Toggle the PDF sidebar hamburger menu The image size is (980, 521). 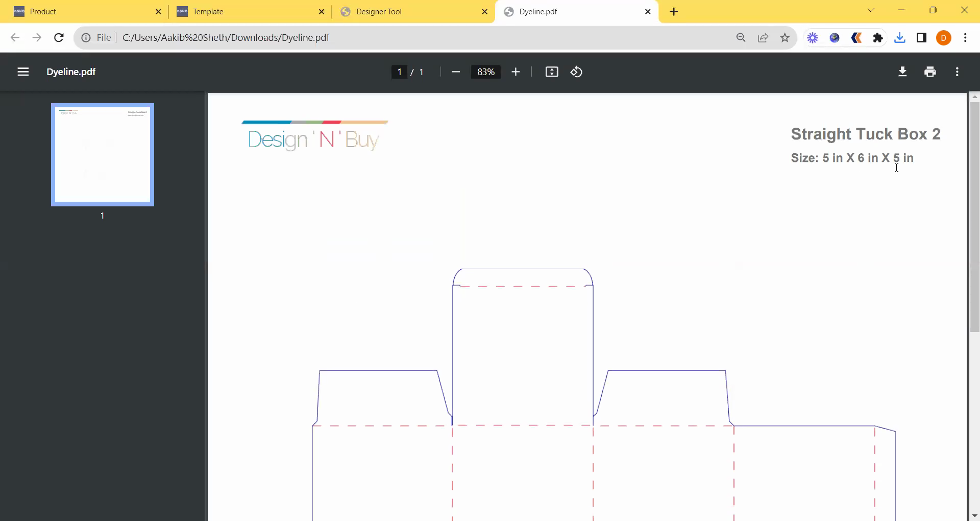23,72
